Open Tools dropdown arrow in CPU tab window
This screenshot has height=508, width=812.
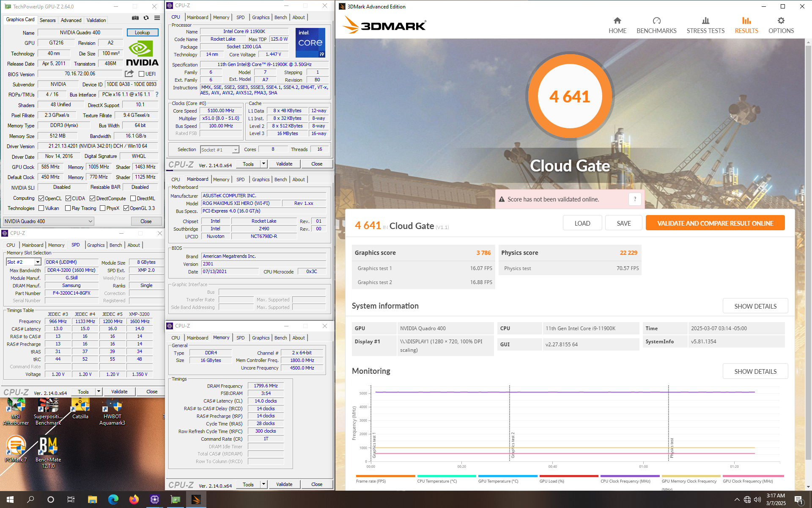pyautogui.click(x=263, y=164)
